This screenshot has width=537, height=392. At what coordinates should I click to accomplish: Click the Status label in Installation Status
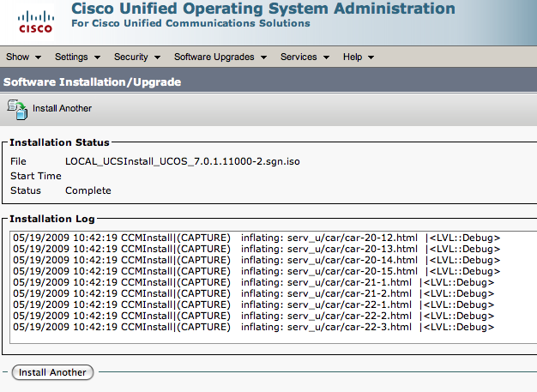(26, 190)
